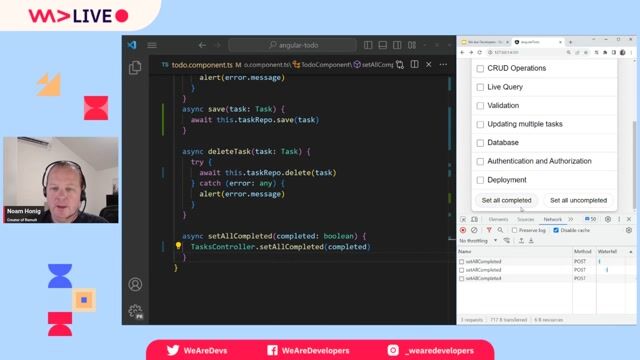This screenshot has height=360, width=640.
Task: Open the browser profile avatar
Action: [622, 53]
